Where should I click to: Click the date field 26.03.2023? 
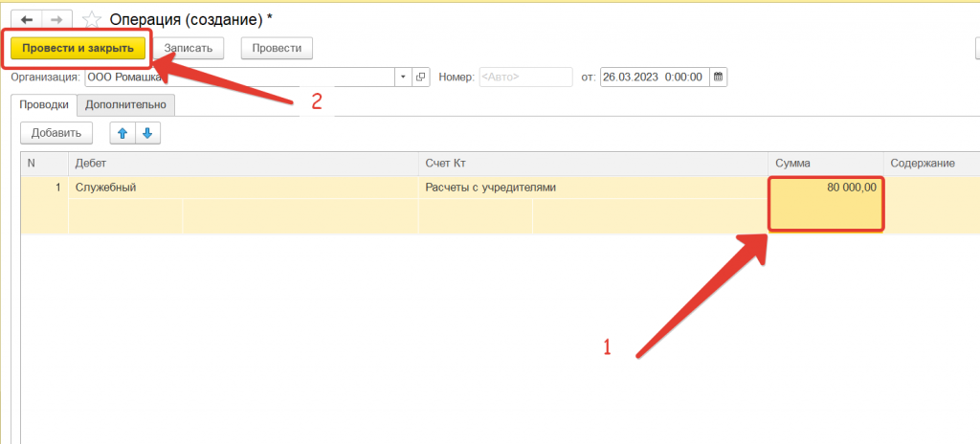click(x=655, y=77)
